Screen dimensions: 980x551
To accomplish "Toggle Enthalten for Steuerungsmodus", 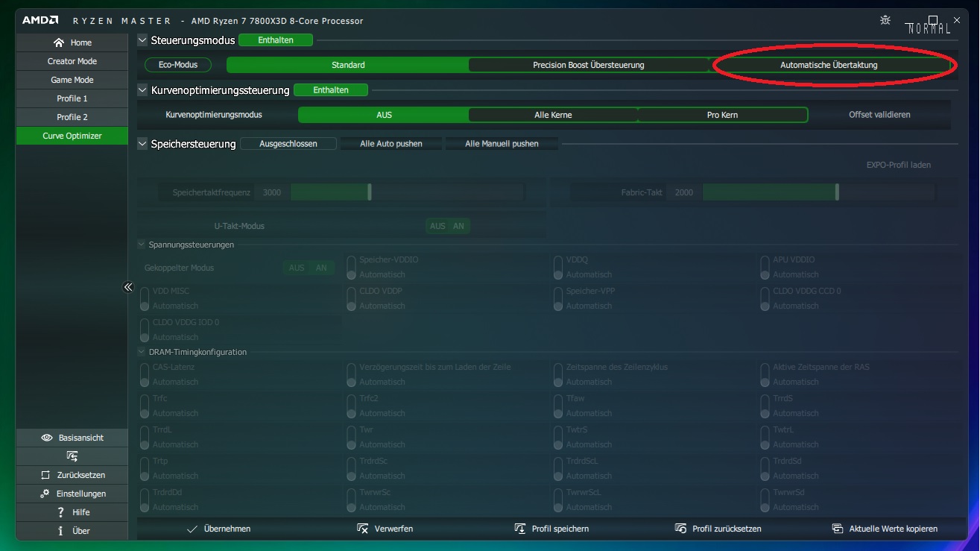I will tap(276, 40).
